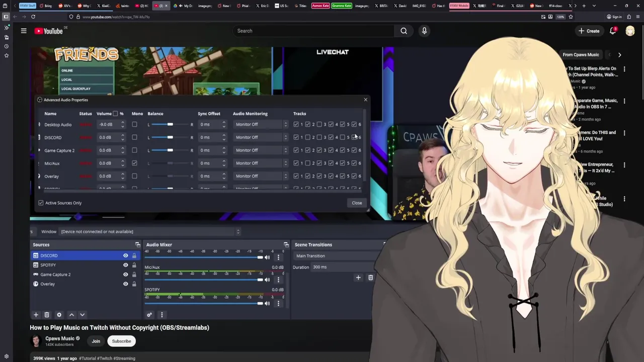Open DISCORD audio monitoring dropdown
Image resolution: width=644 pixels, height=362 pixels.
pyautogui.click(x=261, y=137)
